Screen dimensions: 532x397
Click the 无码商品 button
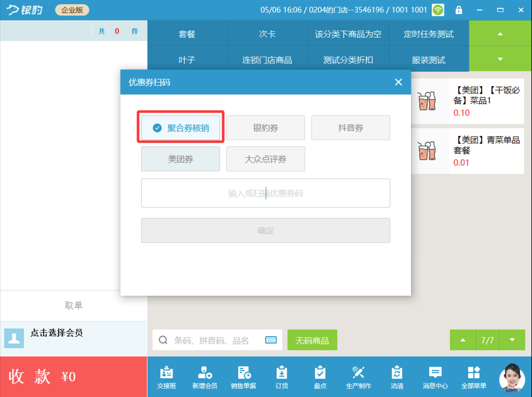coord(312,339)
